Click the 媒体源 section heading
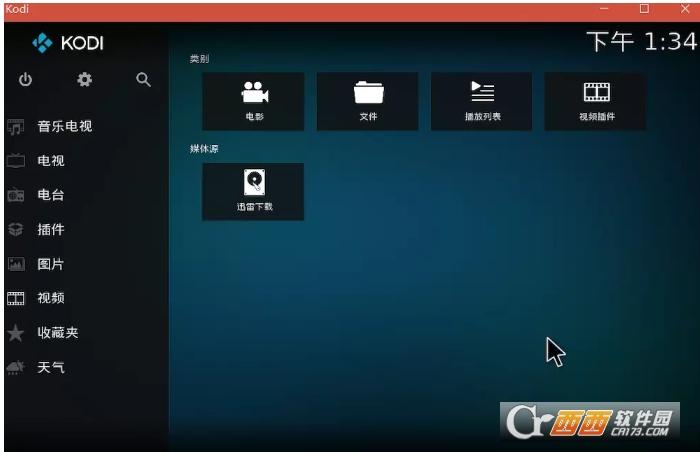Image resolution: width=700 pixels, height=452 pixels. (204, 149)
